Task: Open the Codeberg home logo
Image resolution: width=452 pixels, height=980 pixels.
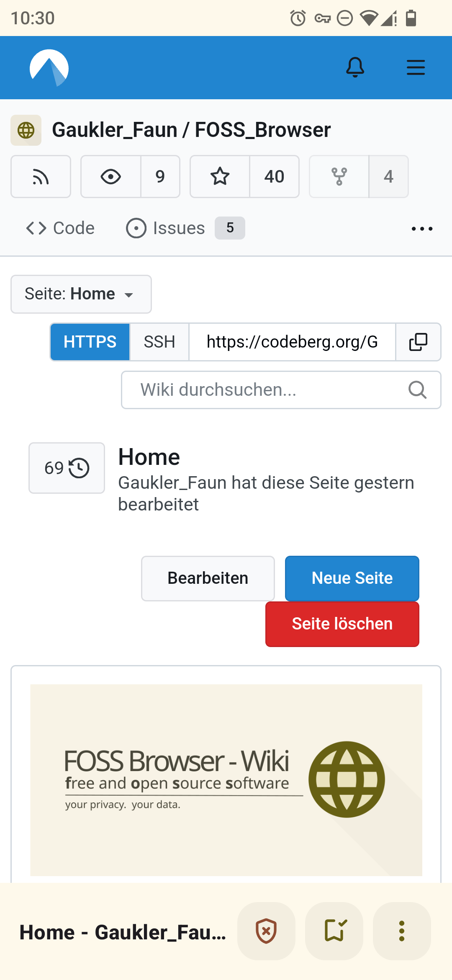Action: click(x=49, y=68)
